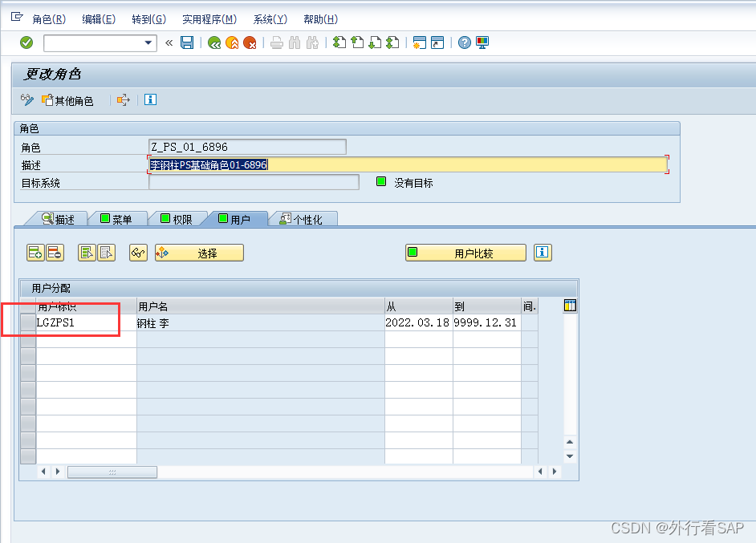
Task: Open the 系统(Y) menu
Action: tap(270, 19)
